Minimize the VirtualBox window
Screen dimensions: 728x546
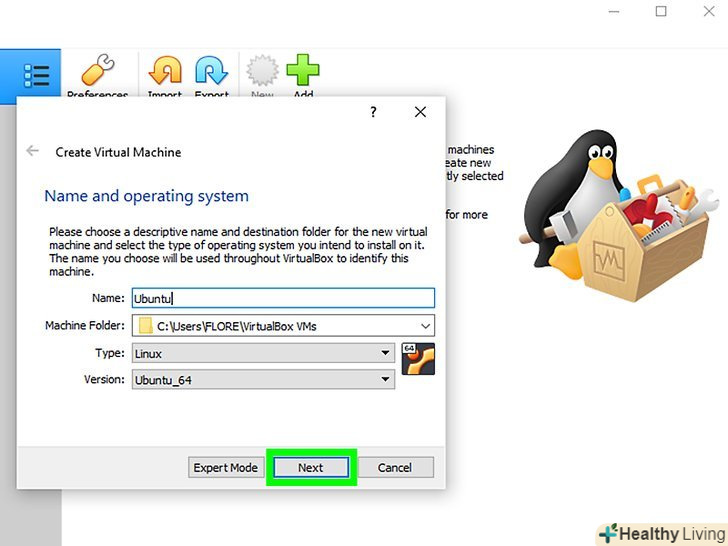coord(614,12)
